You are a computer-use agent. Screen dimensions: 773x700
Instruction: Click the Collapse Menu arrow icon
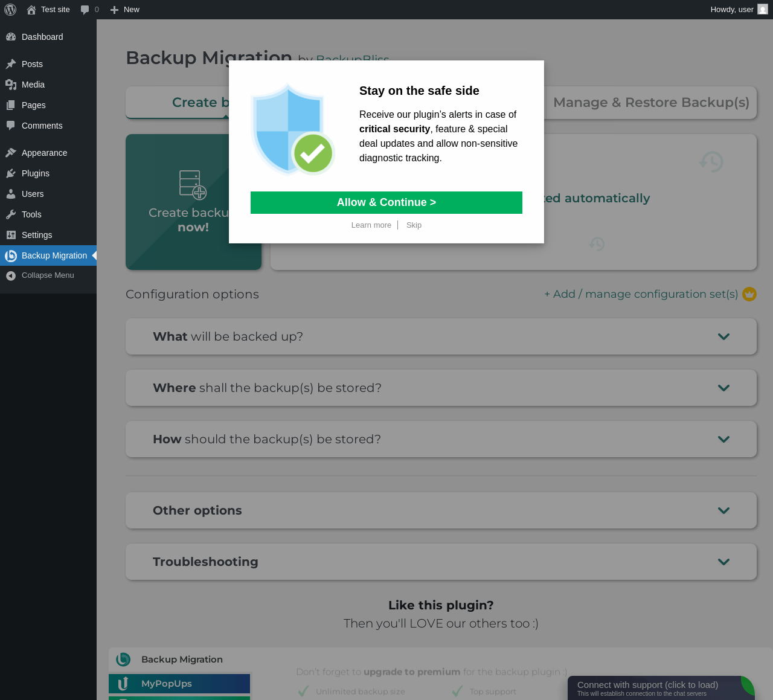(11, 275)
